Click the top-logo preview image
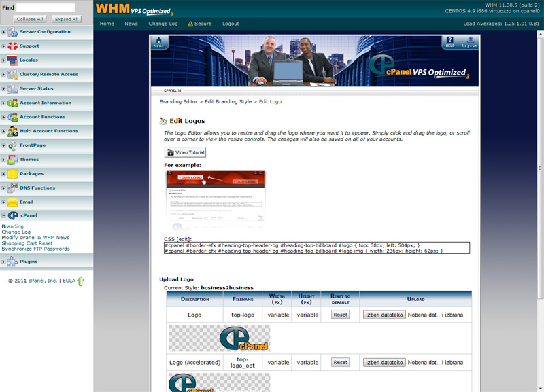Viewport: 544px width, 392px height. [219, 338]
